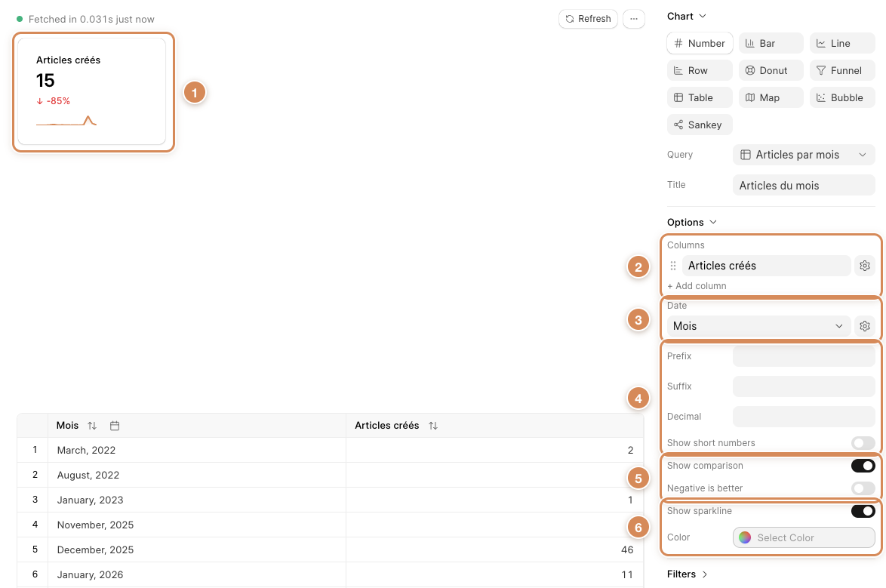The image size is (886, 588).
Task: Turn off Show comparison toggle
Action: click(863, 465)
